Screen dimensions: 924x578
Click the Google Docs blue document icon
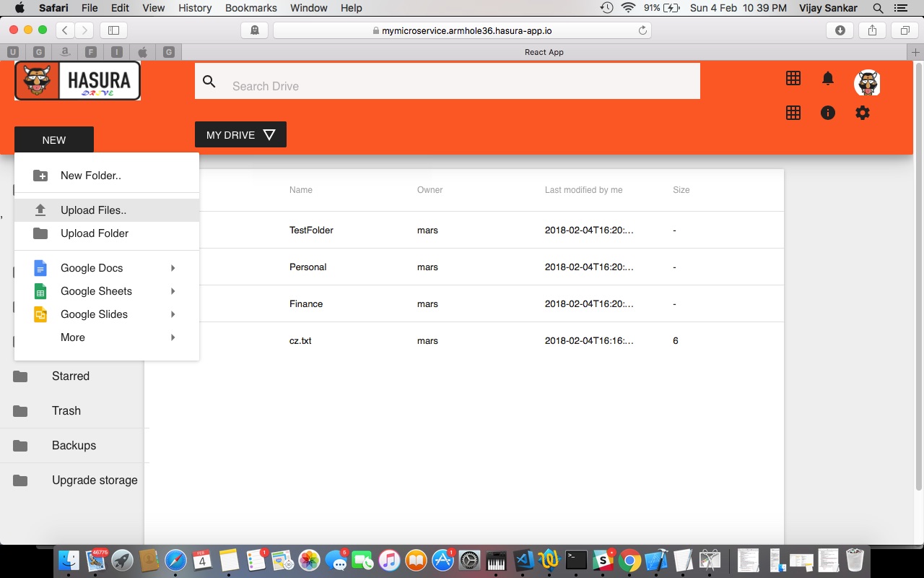point(40,268)
